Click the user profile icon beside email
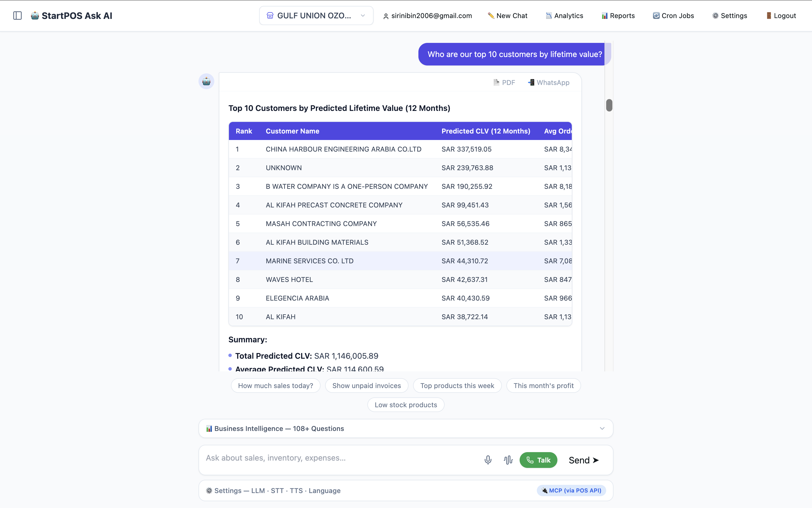 pyautogui.click(x=386, y=16)
